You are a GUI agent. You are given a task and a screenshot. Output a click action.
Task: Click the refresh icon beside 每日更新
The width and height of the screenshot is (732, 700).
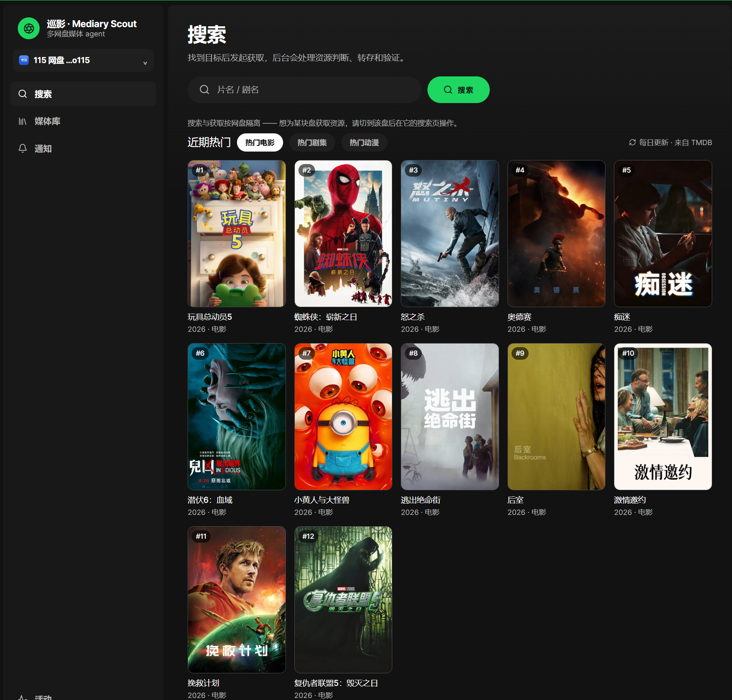pos(633,143)
